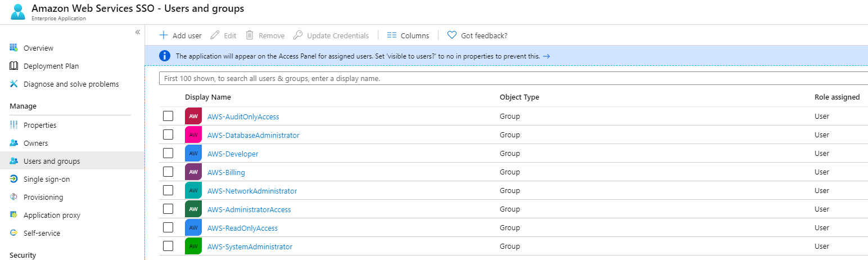868x260 pixels.
Task: Click the Got feedback heart icon
Action: pos(451,35)
